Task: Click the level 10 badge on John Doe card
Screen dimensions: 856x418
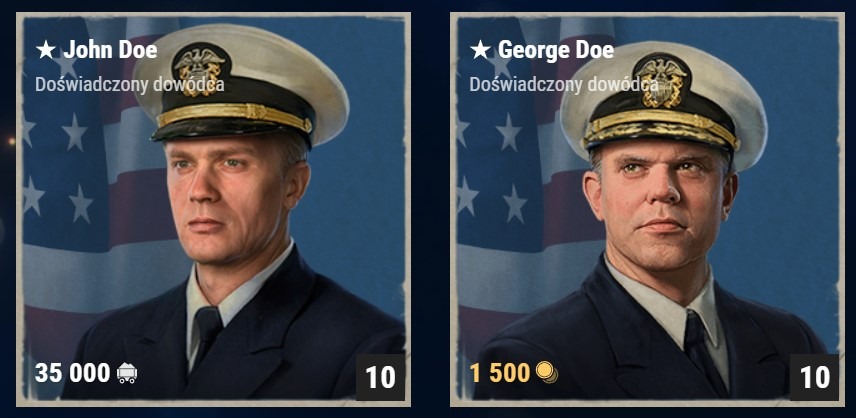Action: tap(380, 377)
